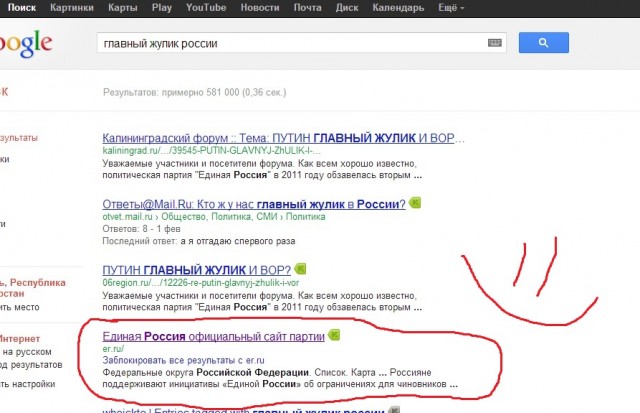The image size is (640, 413).
Task: Click the ть настройки sidebar link
Action: pos(27,384)
